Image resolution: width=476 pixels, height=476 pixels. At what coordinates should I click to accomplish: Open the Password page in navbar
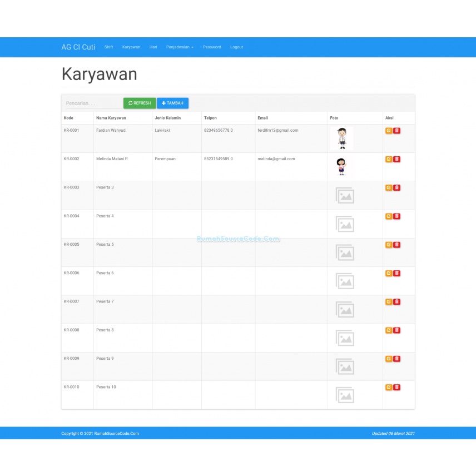pyautogui.click(x=212, y=47)
